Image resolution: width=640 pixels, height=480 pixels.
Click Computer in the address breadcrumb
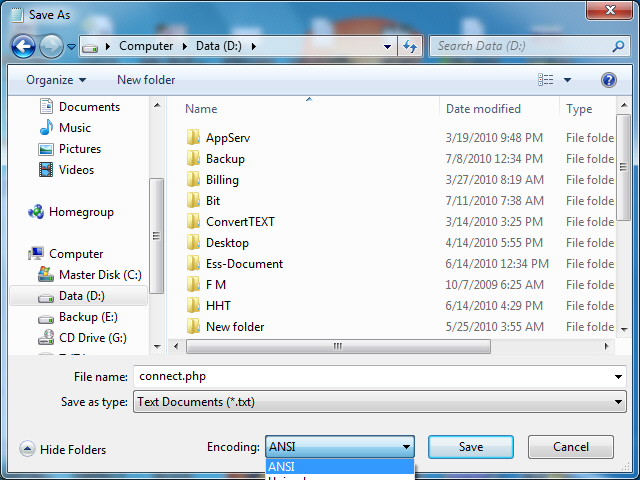[x=146, y=46]
